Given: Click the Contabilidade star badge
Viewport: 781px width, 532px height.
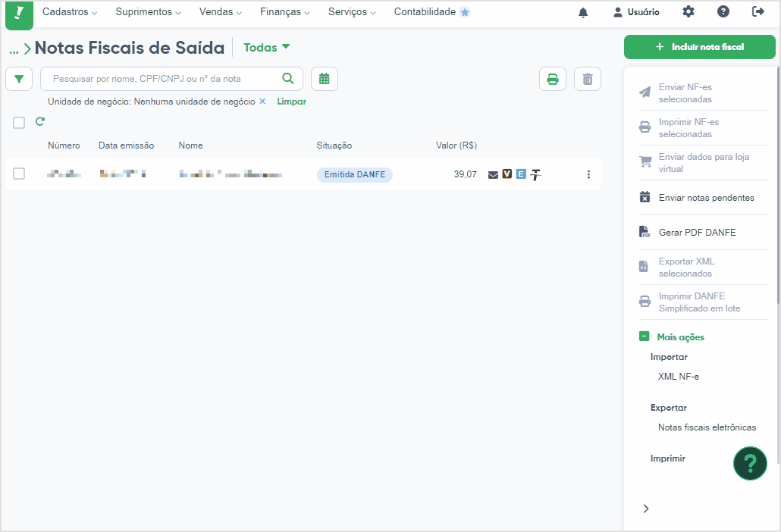Looking at the screenshot, I should coord(465,12).
